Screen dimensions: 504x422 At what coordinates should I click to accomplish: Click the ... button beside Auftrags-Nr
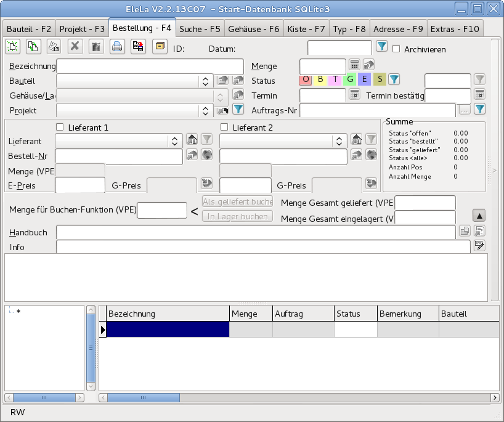tap(464, 110)
